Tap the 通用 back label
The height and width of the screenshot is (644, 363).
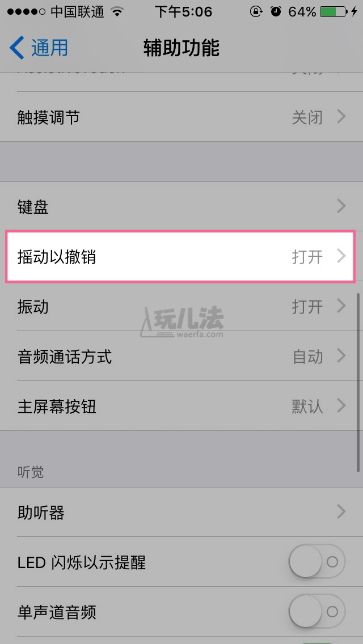(x=50, y=48)
